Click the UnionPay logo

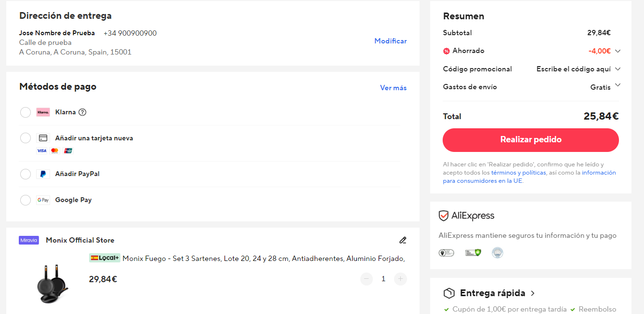[68, 151]
